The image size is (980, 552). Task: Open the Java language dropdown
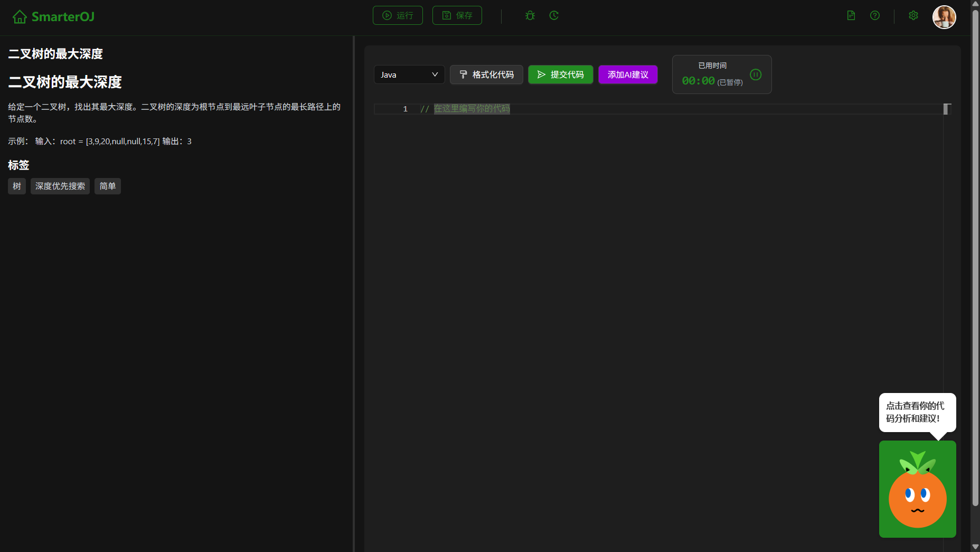[x=409, y=74]
